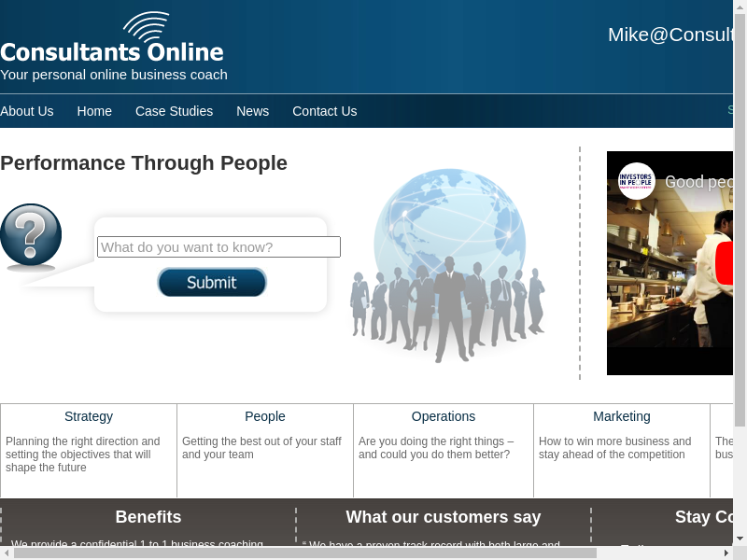This screenshot has height=560, width=747.
Task: Select the News navigation link
Action: tap(252, 111)
